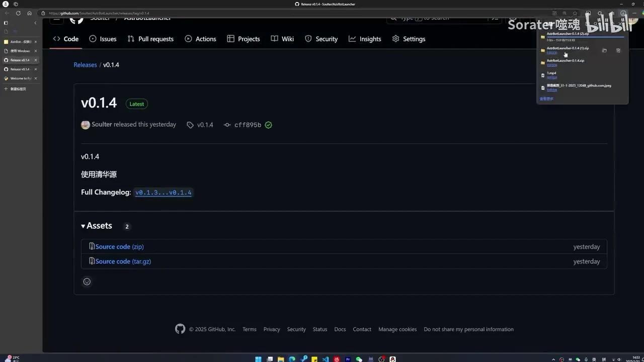Image resolution: width=644 pixels, height=362 pixels.
Task: Go to the browser home page
Action: [x=29, y=13]
